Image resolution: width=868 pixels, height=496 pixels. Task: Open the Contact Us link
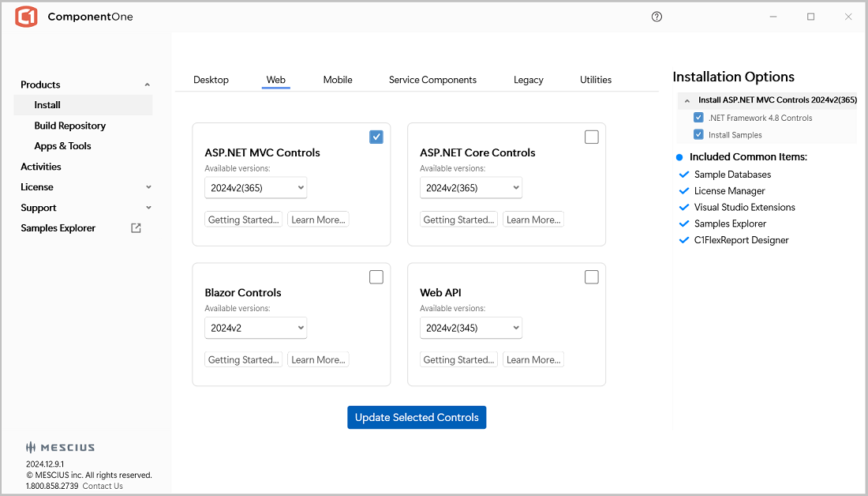coord(103,486)
